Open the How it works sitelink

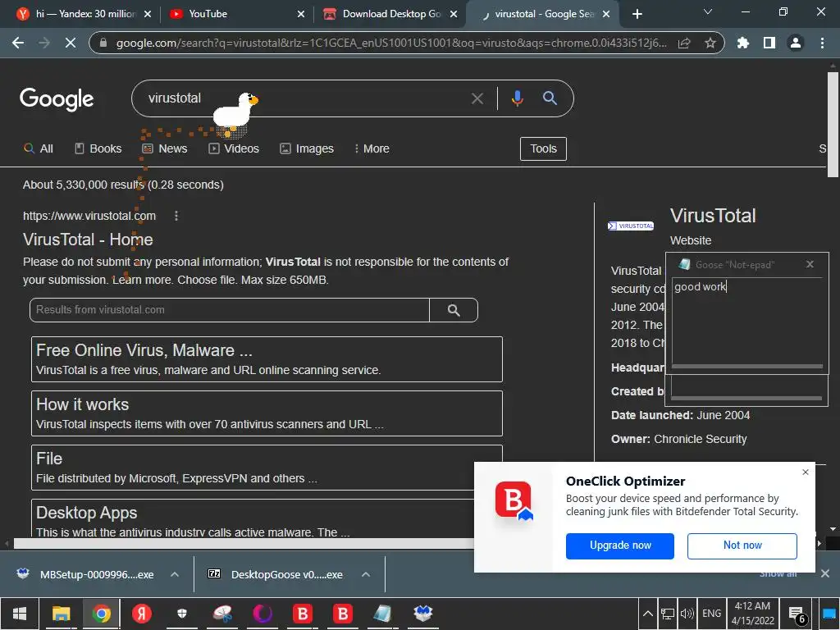tap(83, 404)
